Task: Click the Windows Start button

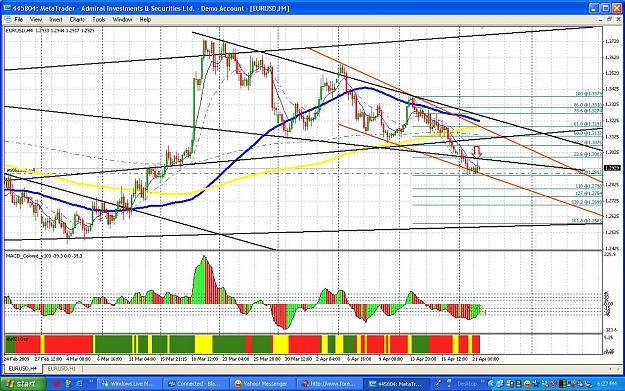Action: tap(23, 383)
